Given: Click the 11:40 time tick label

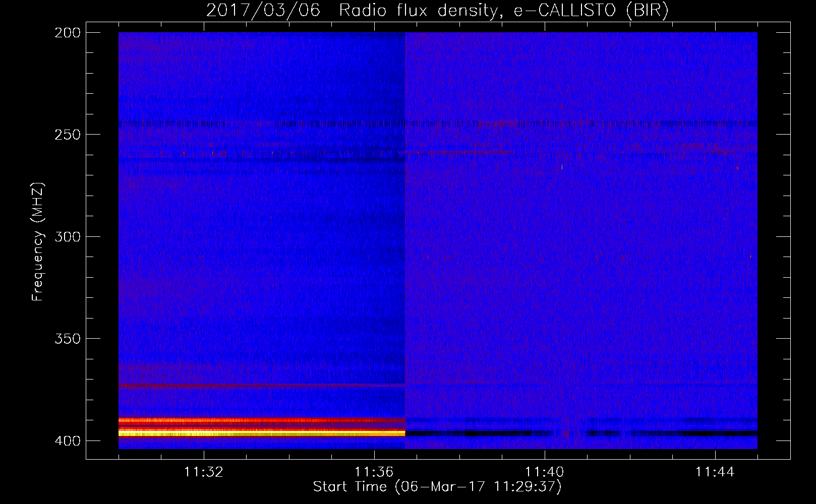Looking at the screenshot, I should tap(545, 472).
